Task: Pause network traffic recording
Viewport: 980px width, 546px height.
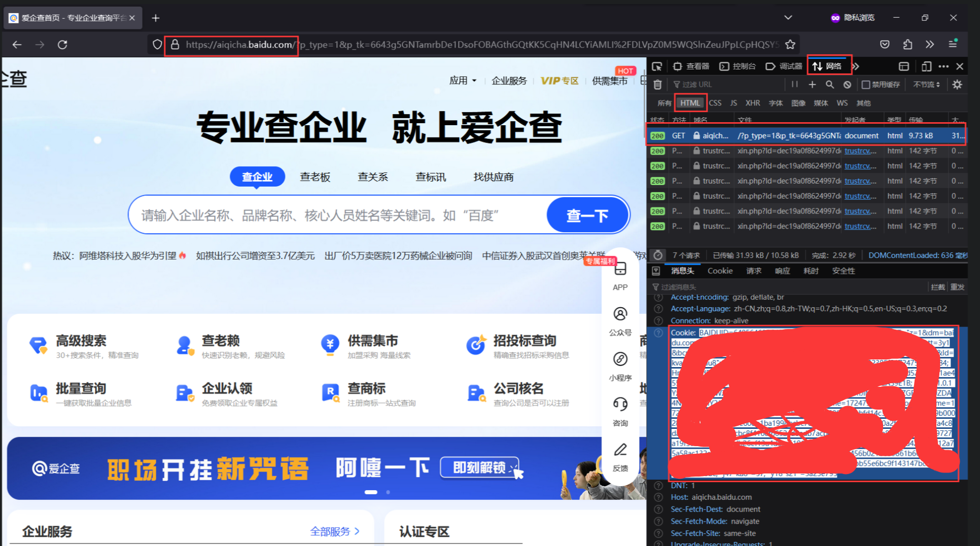Action: (794, 84)
